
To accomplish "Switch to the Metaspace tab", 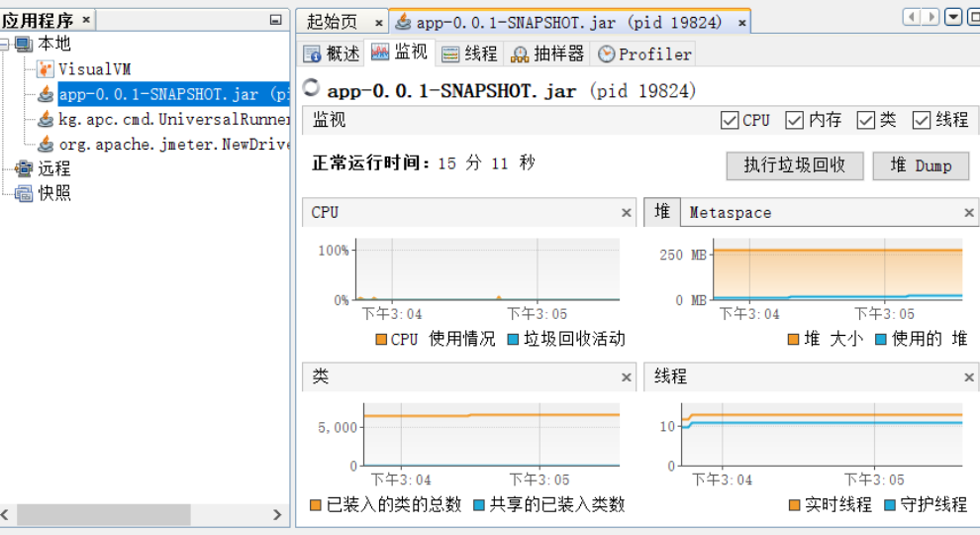I will point(730,213).
